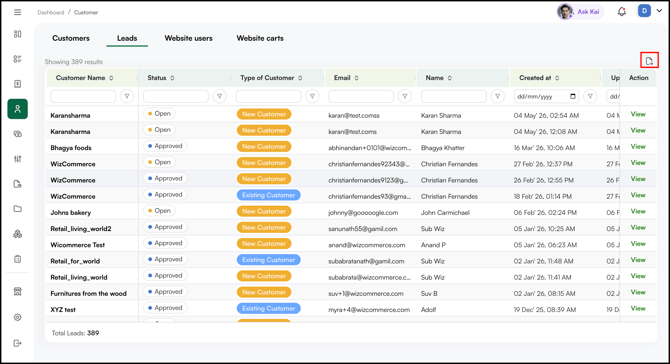Go to the Dashboard breadcrumb
The width and height of the screenshot is (670, 364).
pos(50,12)
